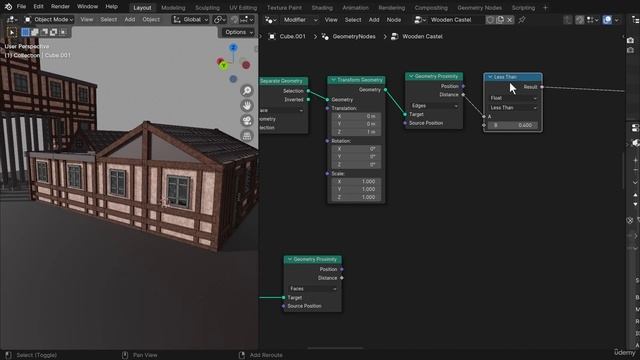
Task: Open the node editor Node menu
Action: pos(393,20)
